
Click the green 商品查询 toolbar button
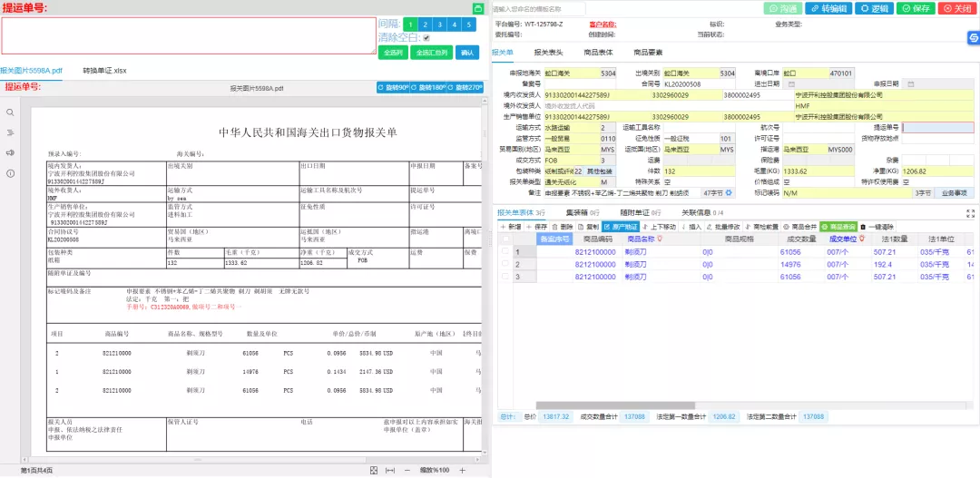[x=838, y=227]
